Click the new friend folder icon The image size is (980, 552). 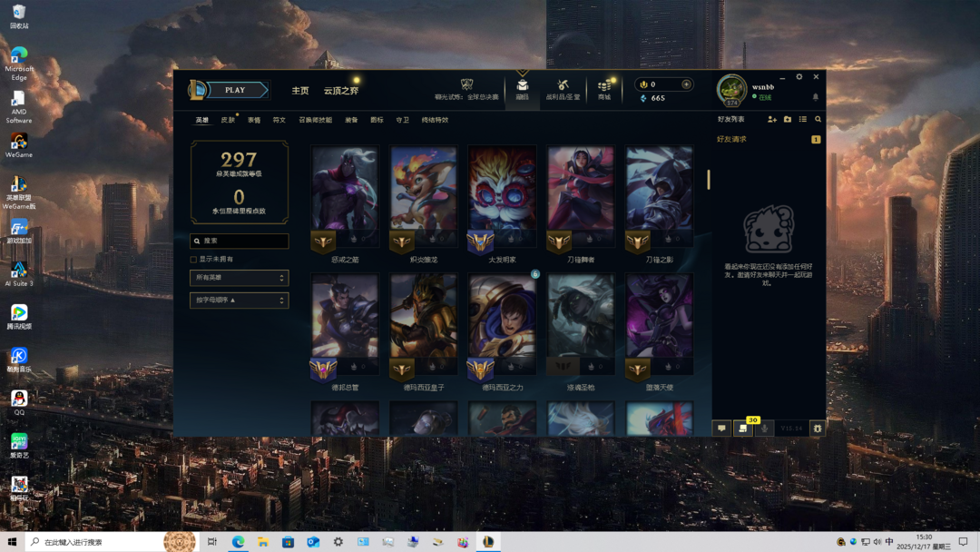click(x=788, y=120)
